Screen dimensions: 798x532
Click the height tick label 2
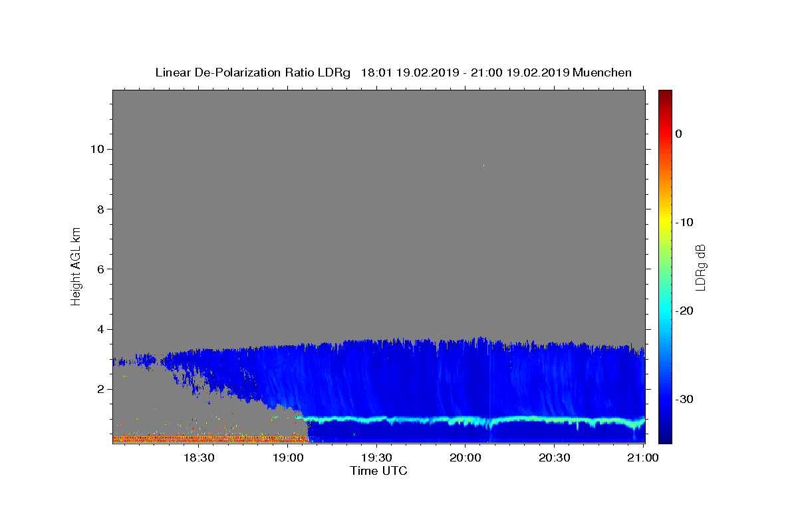(x=100, y=389)
